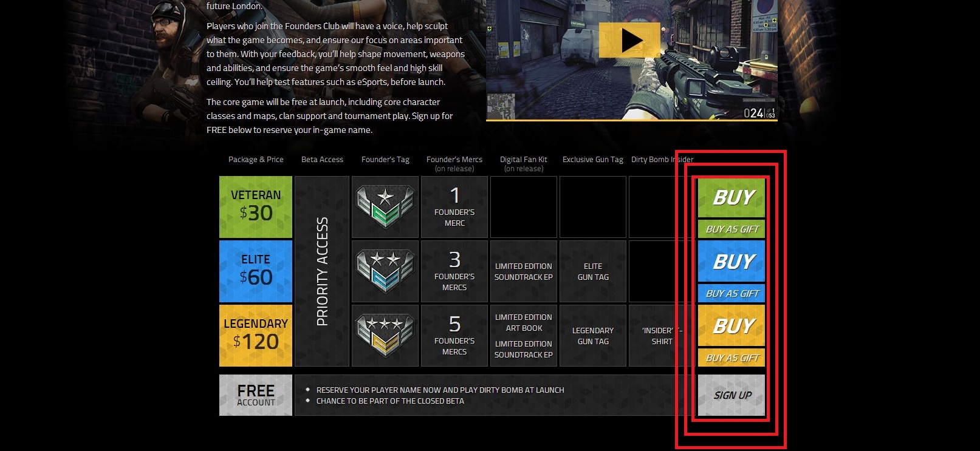Click the three-star Legendary founder's tag badge
Viewport: 980px width, 451px height.
pos(385,336)
